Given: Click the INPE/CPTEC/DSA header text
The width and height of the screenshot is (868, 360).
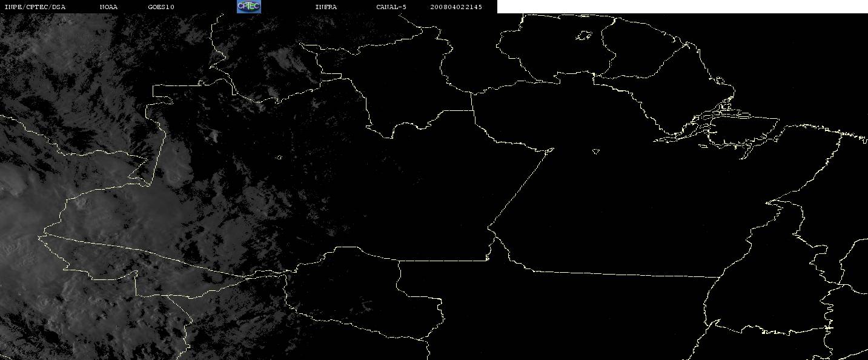Looking at the screenshot, I should pos(35,7).
